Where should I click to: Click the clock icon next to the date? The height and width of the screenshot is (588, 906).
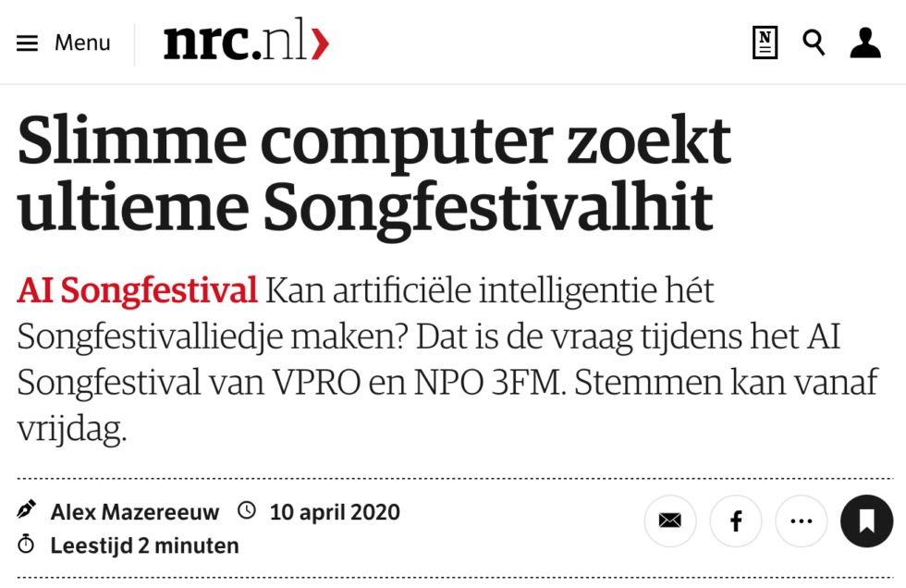247,511
